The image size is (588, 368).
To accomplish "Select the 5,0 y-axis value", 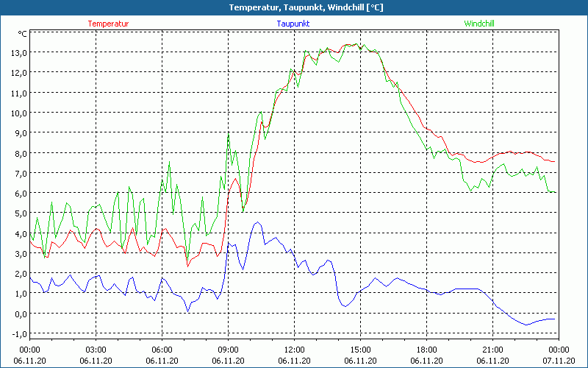I will (x=21, y=213).
